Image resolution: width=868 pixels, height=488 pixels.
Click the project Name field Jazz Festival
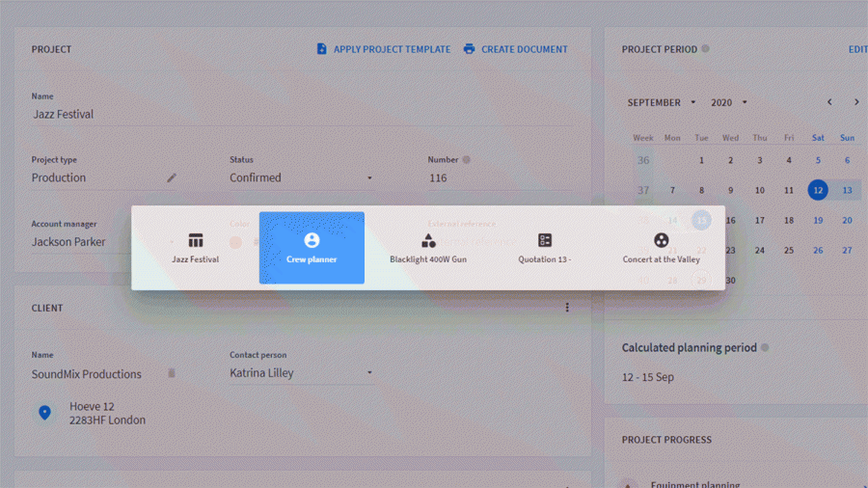point(302,114)
